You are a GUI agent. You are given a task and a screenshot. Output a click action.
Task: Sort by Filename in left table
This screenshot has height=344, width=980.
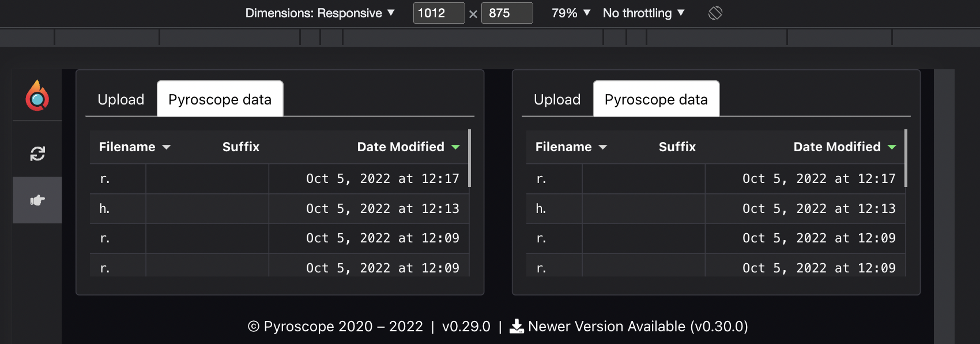click(135, 147)
